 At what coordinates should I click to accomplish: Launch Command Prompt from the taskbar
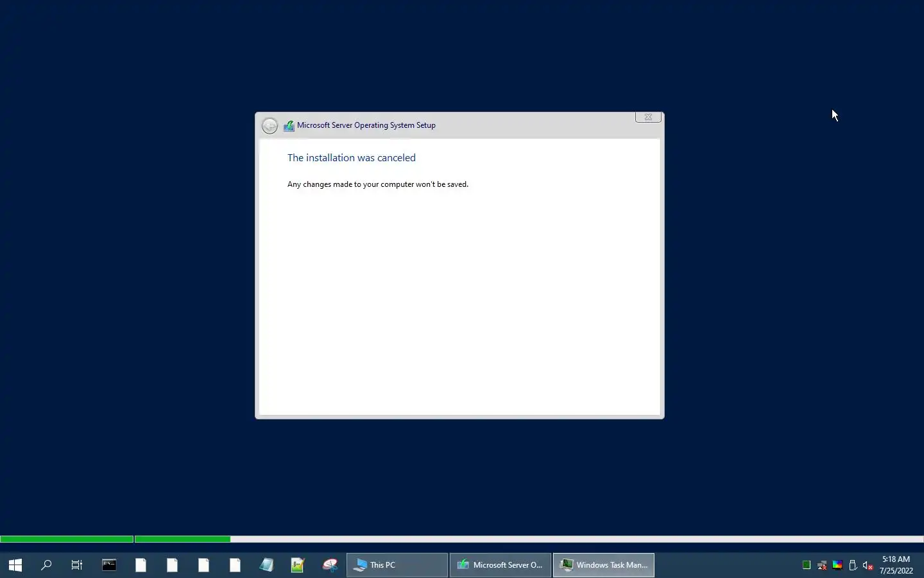coord(109,565)
